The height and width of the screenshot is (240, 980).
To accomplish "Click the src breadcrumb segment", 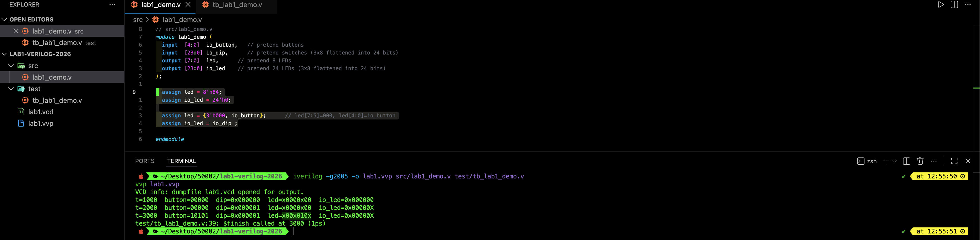I will coord(138,19).
